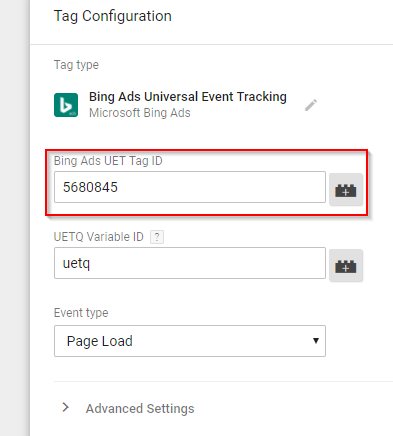Click the gray overlay strip left of panel
This screenshot has height=436, width=393.
coord(15,218)
